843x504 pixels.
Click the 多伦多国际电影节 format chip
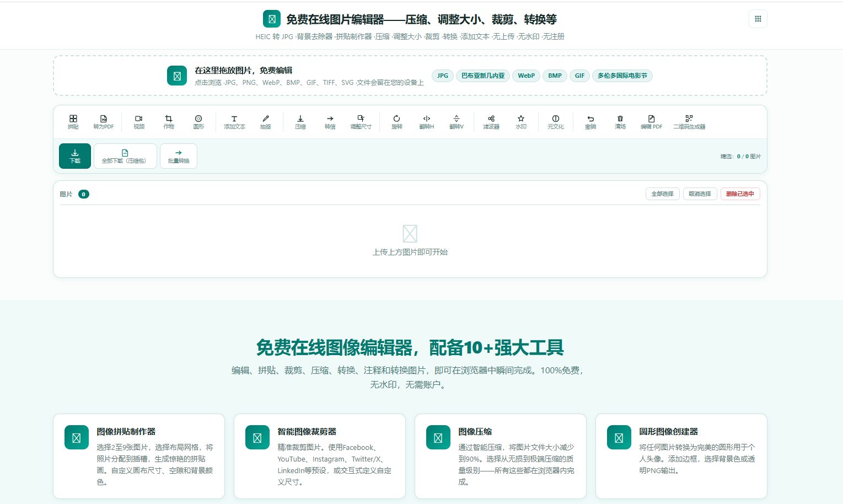[622, 76]
